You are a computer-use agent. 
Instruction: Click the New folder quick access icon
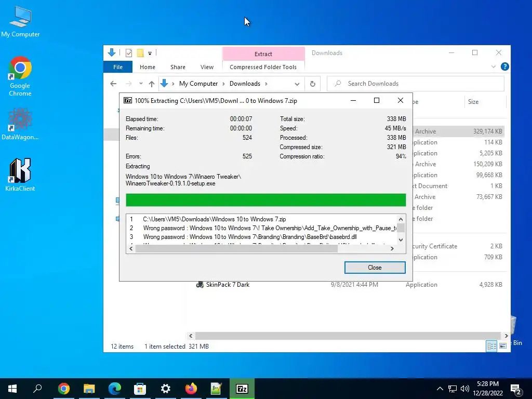click(140, 53)
